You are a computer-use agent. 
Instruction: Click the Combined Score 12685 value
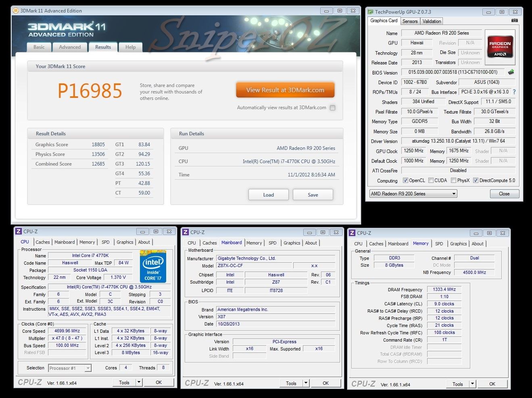coord(98,164)
